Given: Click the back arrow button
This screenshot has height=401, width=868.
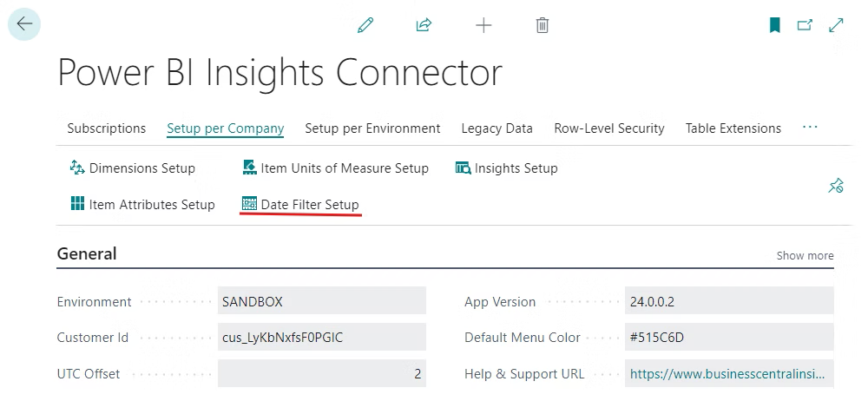Looking at the screenshot, I should point(24,24).
